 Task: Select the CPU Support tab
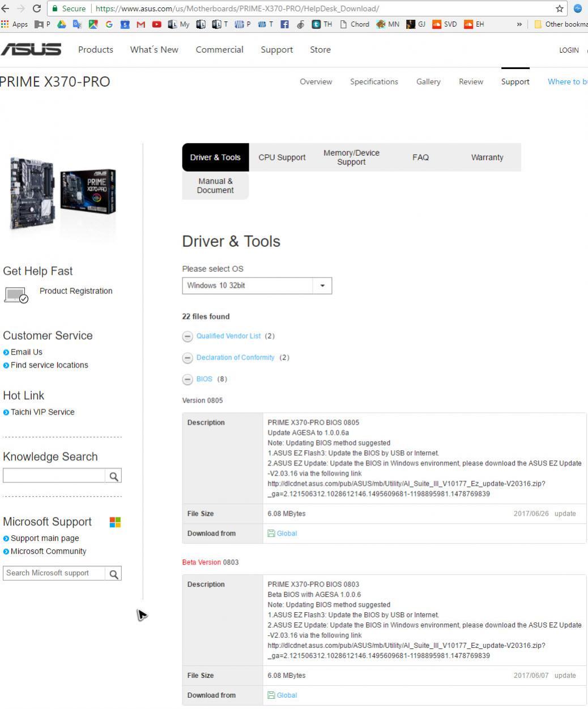click(x=282, y=157)
